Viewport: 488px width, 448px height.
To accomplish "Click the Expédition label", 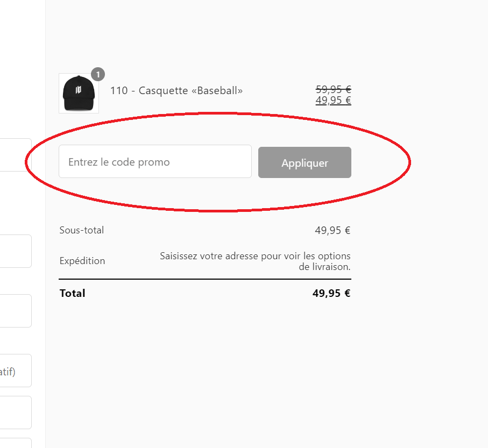I will (x=82, y=261).
